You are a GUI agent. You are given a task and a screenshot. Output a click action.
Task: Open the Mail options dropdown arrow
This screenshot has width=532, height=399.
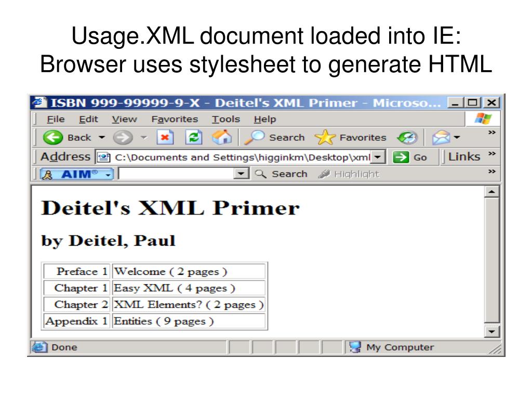tap(457, 137)
